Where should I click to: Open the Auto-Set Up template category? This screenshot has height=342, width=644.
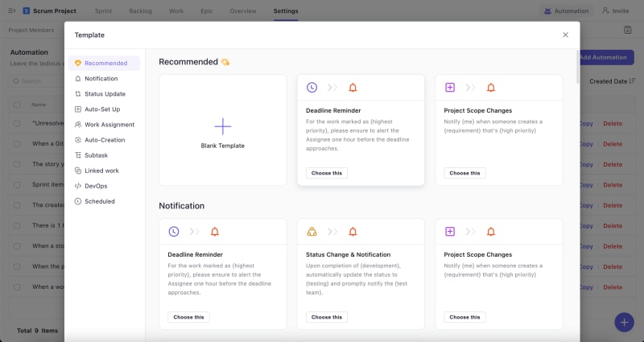point(104,109)
